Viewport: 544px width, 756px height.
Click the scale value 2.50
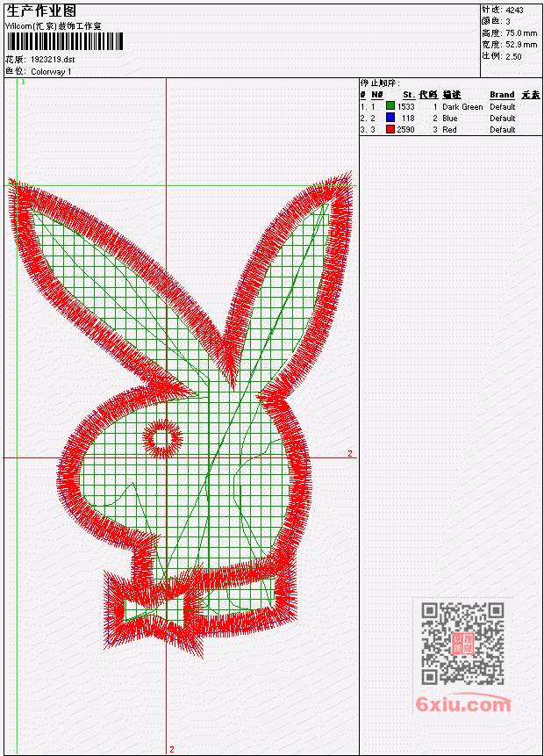[513, 56]
